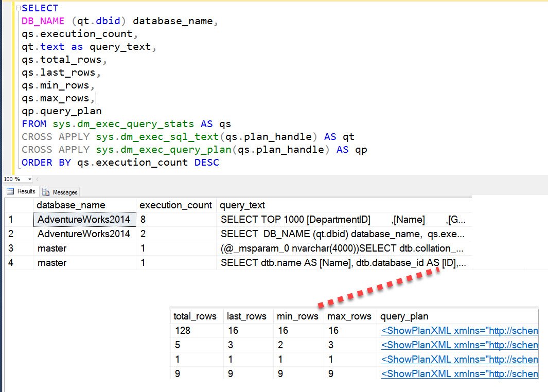
Task: Select the master cell in row 4
Action: pyautogui.click(x=84, y=263)
